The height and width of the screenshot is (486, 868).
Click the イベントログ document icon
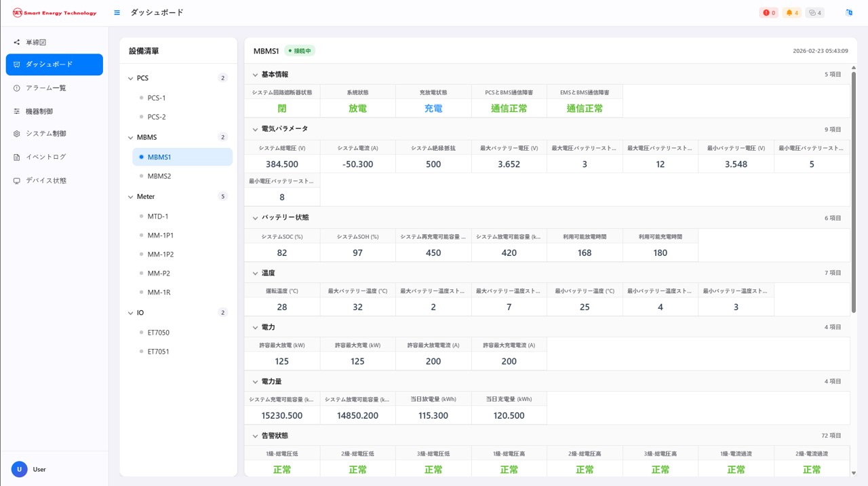tap(17, 157)
